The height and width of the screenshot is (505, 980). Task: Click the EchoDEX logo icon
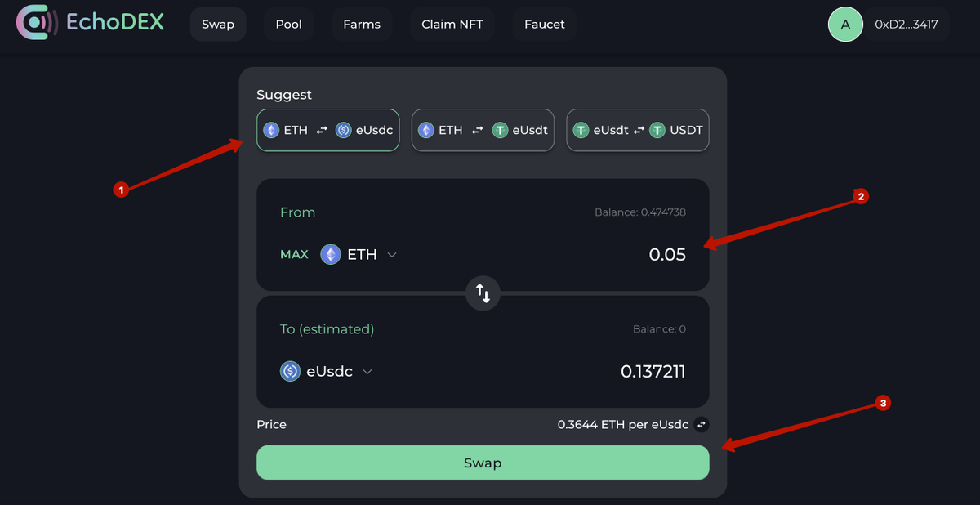(x=36, y=23)
